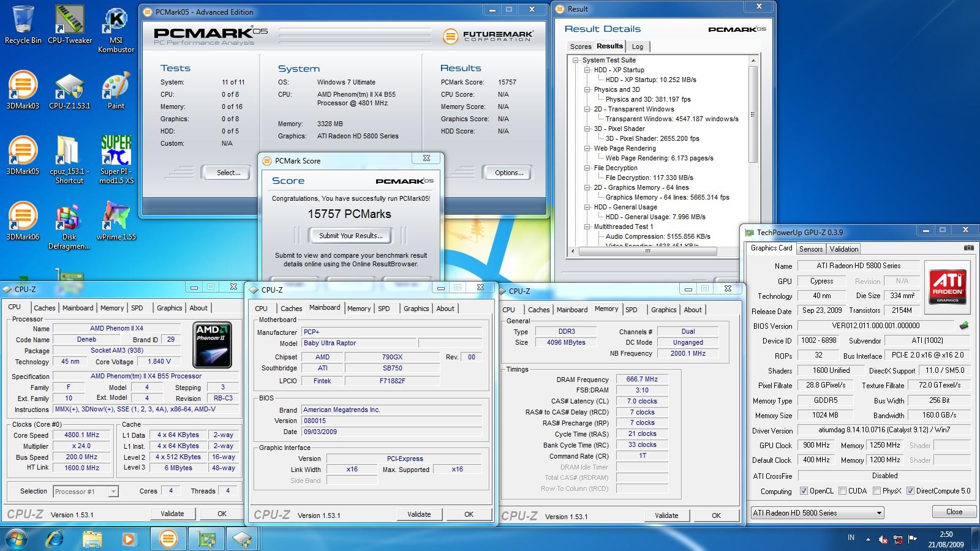This screenshot has width=980, height=551.
Task: Click Validate in the left CPU-Z window
Action: [172, 514]
